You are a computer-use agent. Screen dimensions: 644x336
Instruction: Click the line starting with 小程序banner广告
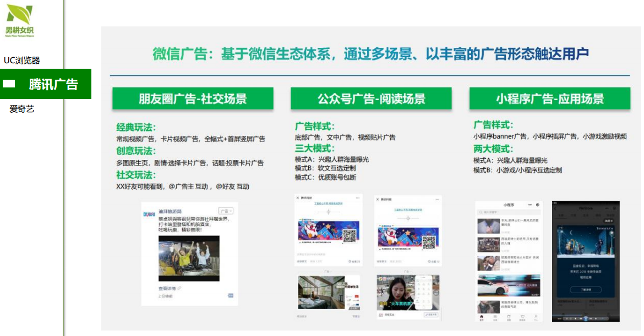tap(550, 136)
